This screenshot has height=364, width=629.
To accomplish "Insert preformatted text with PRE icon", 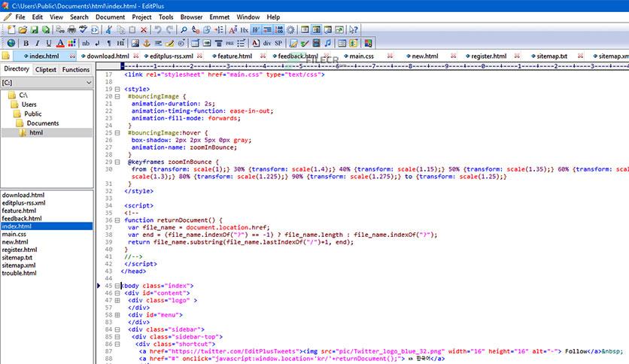I will (230, 43).
